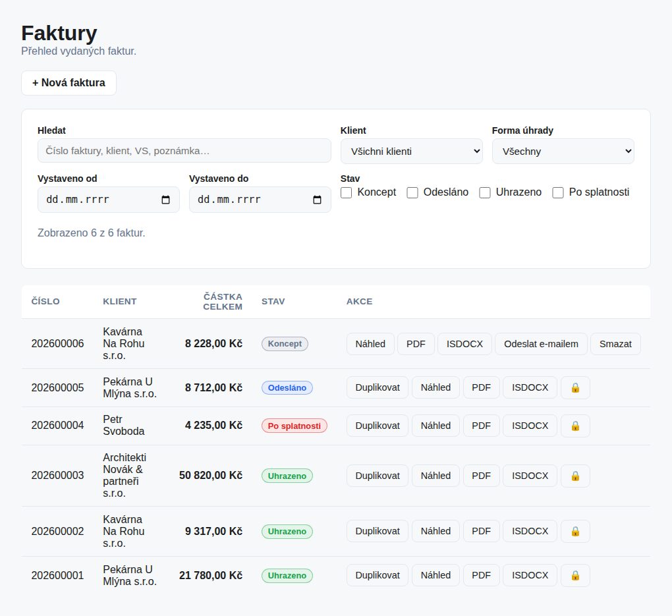The image size is (672, 616).
Task: Click client name Petr Svoboda
Action: pos(123,425)
